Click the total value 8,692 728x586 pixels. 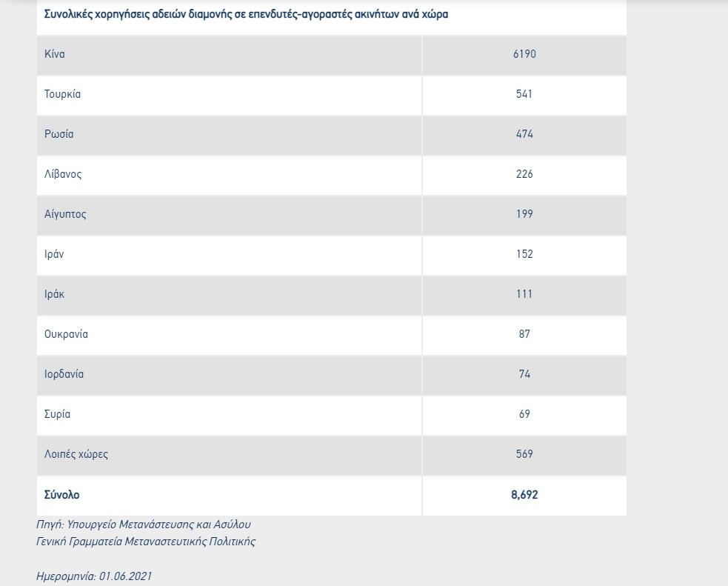coord(524,494)
